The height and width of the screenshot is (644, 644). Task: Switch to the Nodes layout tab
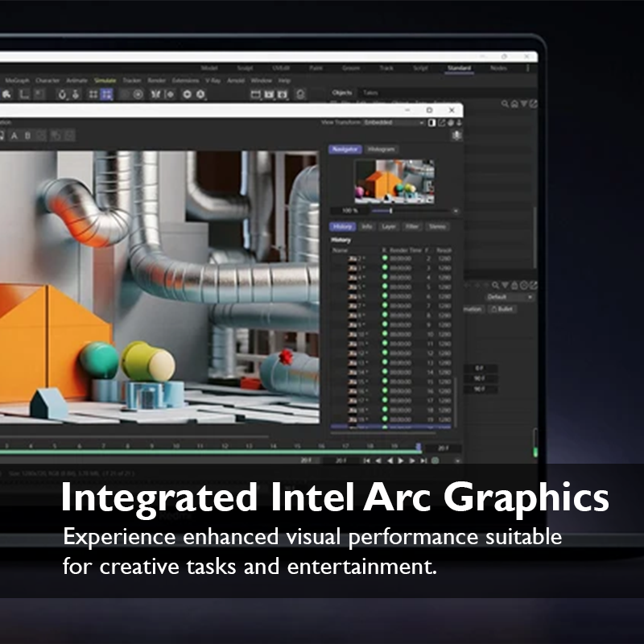coord(498,68)
